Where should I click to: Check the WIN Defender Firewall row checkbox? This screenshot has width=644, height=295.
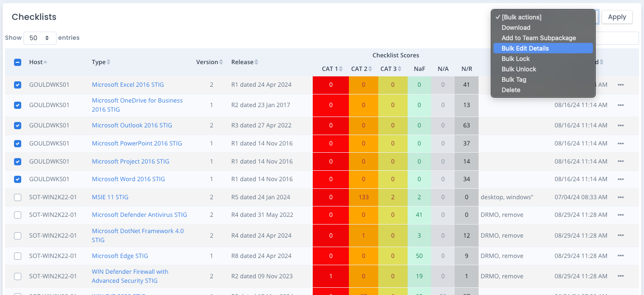18,276
